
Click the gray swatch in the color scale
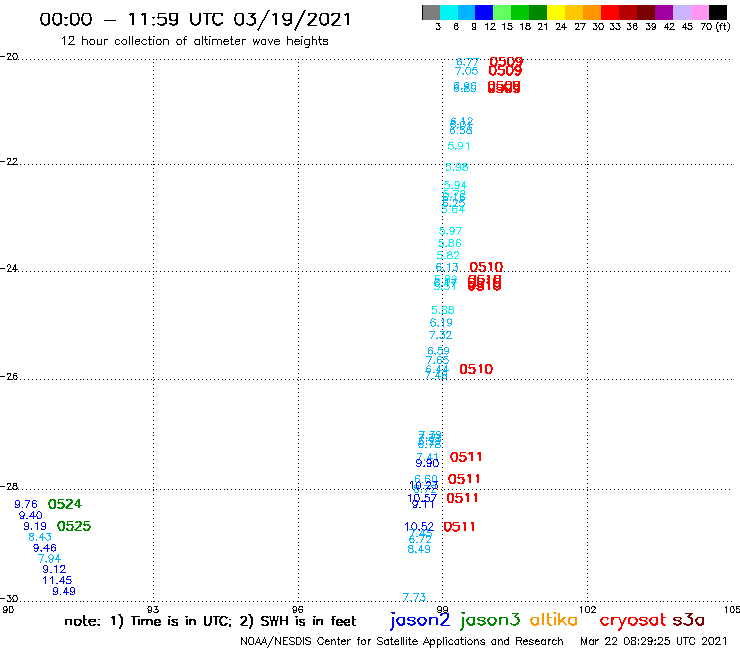431,12
